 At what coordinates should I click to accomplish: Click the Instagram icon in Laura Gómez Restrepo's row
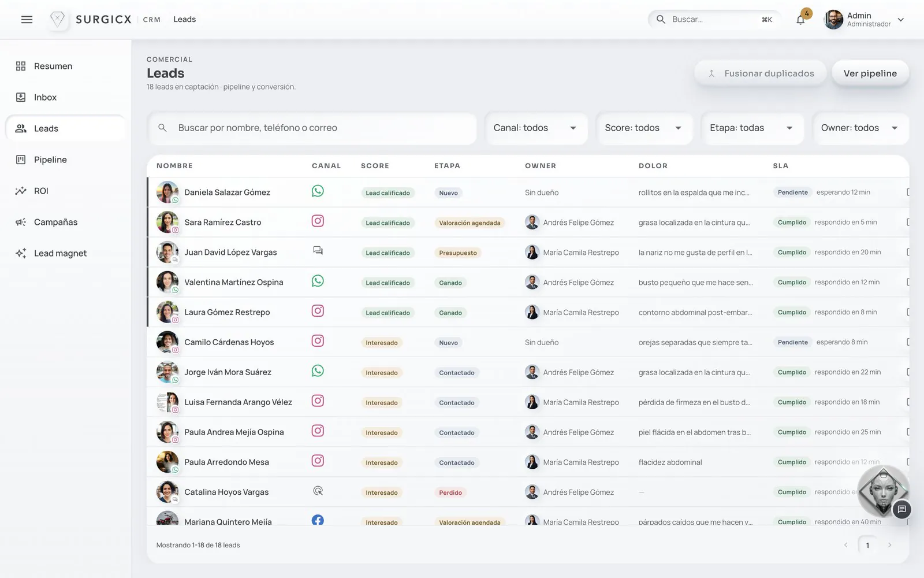click(318, 312)
